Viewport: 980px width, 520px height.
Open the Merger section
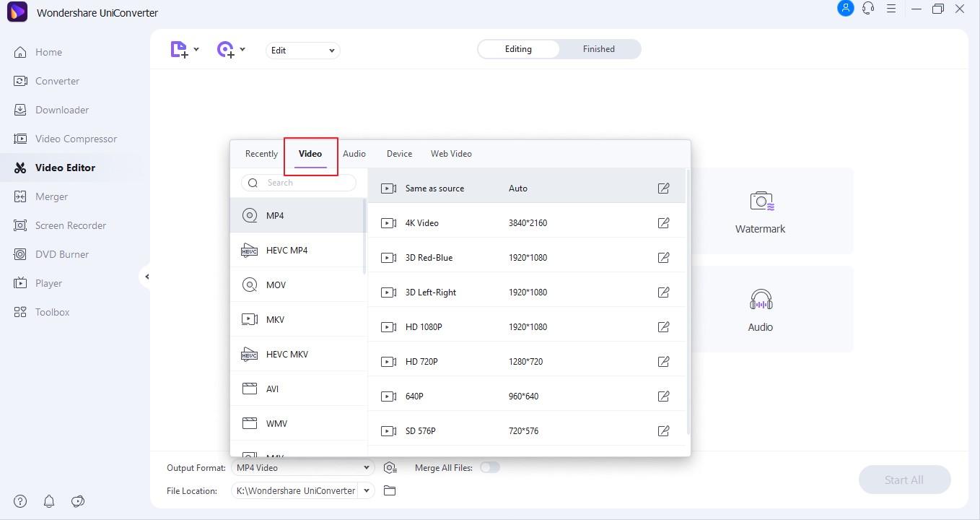coord(51,196)
